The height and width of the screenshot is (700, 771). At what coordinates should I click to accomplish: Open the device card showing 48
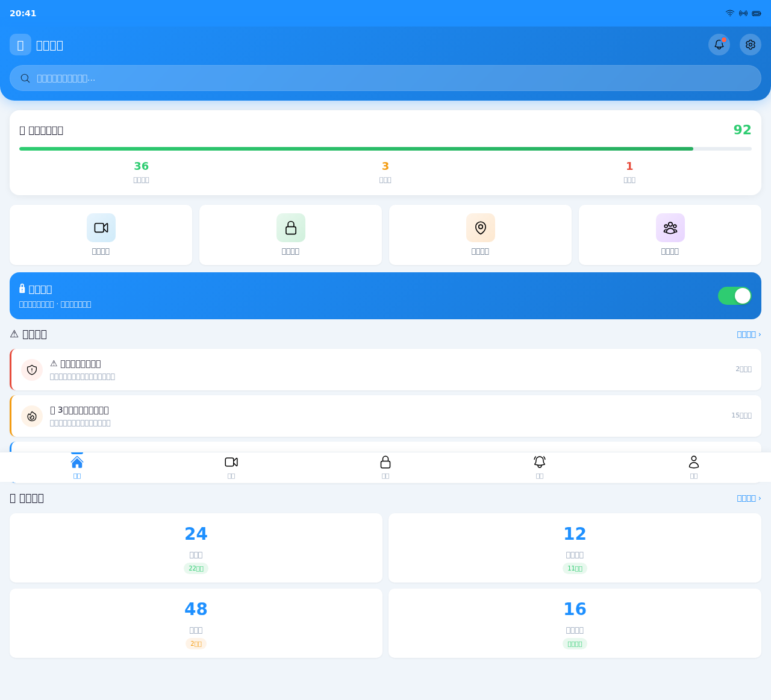pyautogui.click(x=196, y=623)
